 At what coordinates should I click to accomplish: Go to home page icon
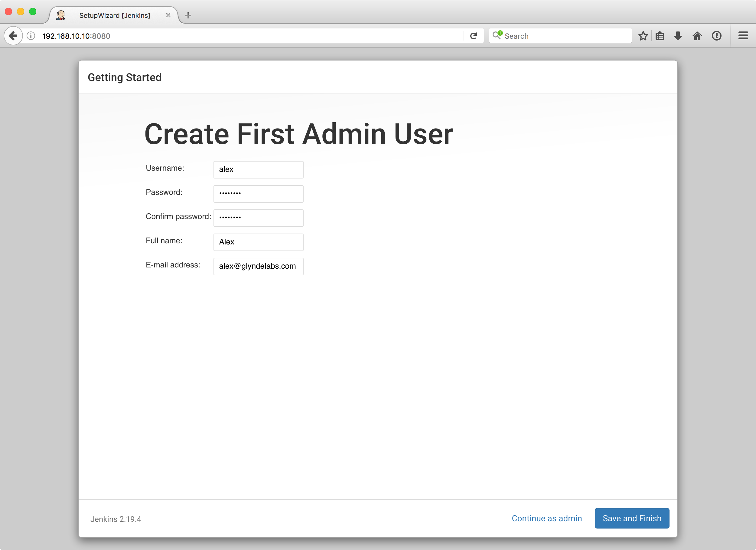697,36
